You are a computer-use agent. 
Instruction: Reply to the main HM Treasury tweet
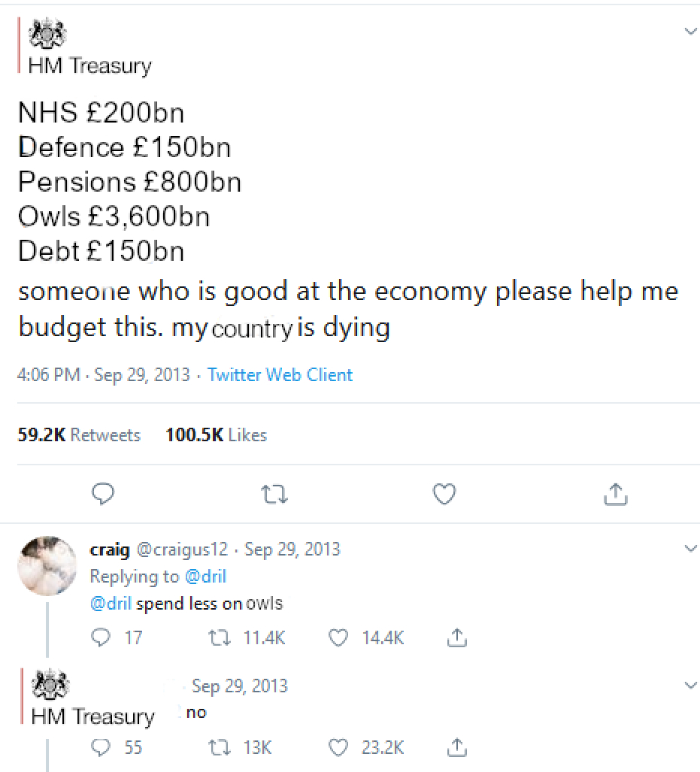[x=102, y=494]
